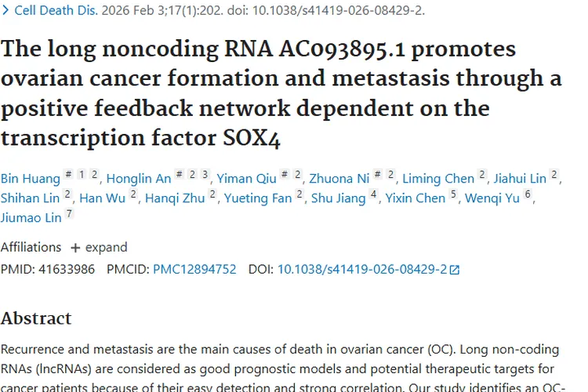588x392 pixels.
Task: Click affiliation superscript 7 after Jiumao Lin
Action: click(x=69, y=215)
